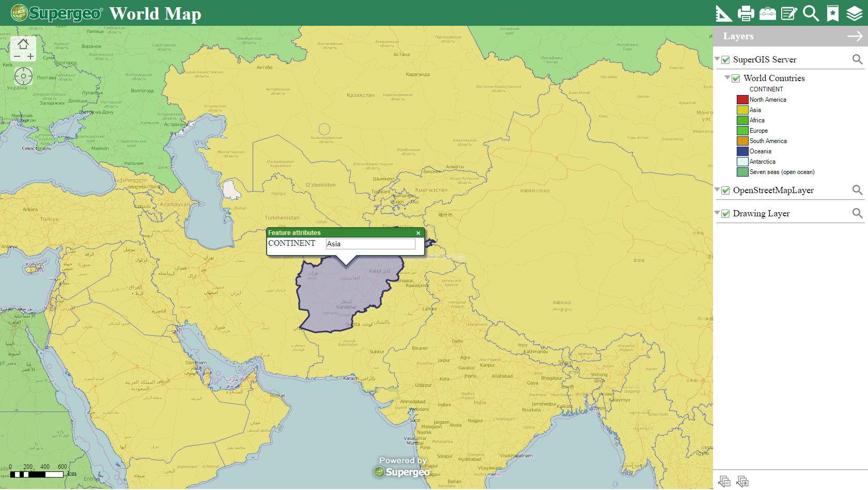Collapse SuperGIS Server tree node
The height and width of the screenshot is (490, 868).
click(717, 59)
